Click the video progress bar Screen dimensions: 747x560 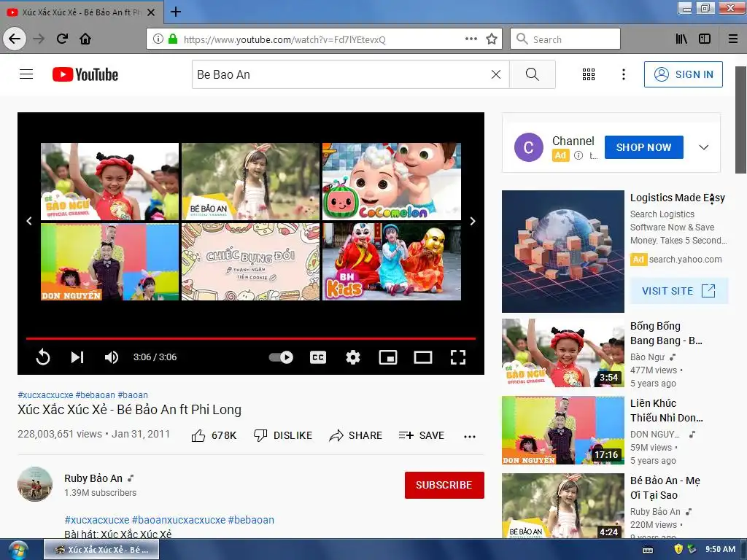pos(251,338)
